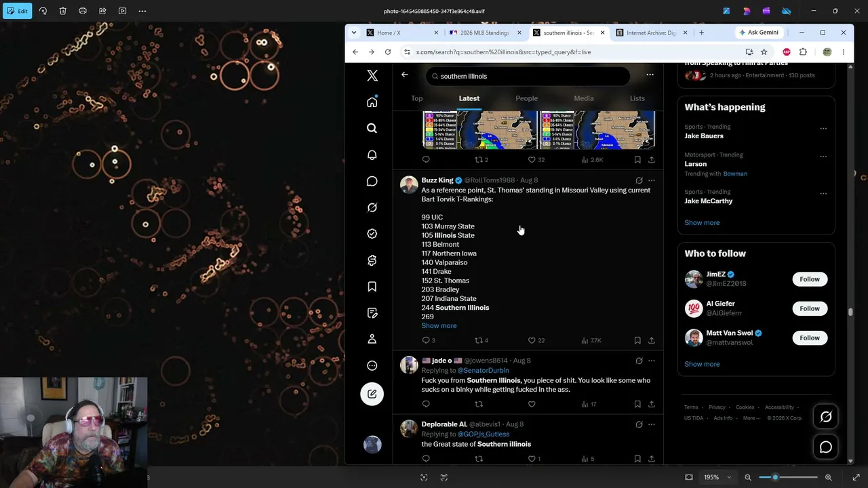Rotate the photo in Photos viewer
This screenshot has width=868, height=488.
[x=43, y=11]
